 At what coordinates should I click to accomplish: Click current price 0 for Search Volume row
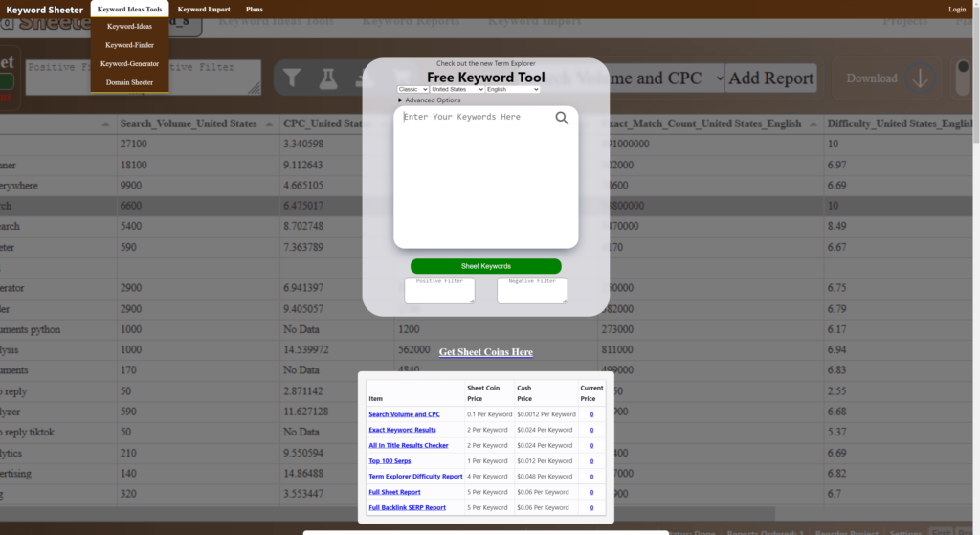(x=591, y=414)
